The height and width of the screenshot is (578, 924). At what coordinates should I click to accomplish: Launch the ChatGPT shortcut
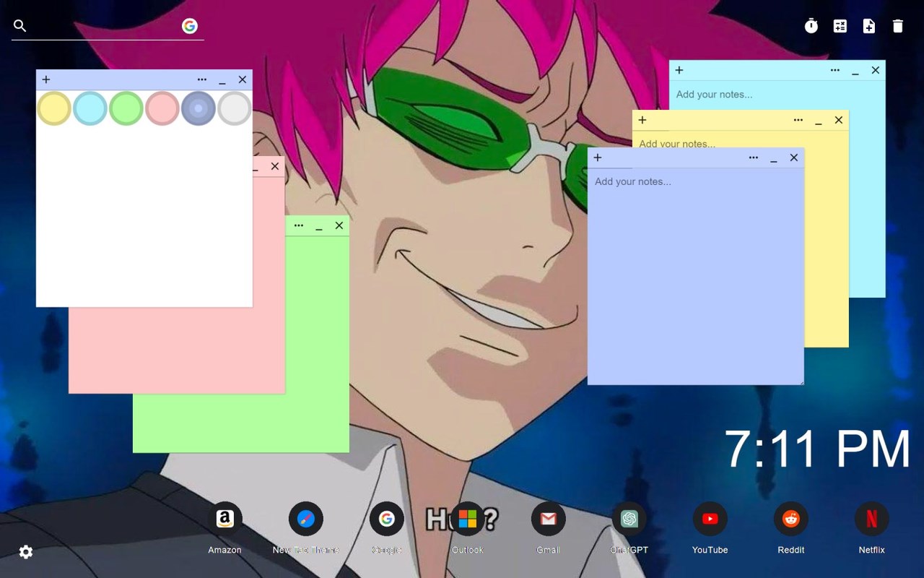coord(629,519)
